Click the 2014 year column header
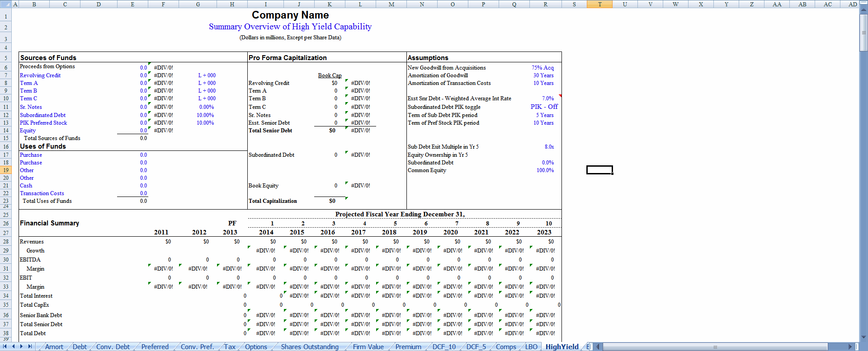Viewport: 868px width, 351px height. [266, 232]
